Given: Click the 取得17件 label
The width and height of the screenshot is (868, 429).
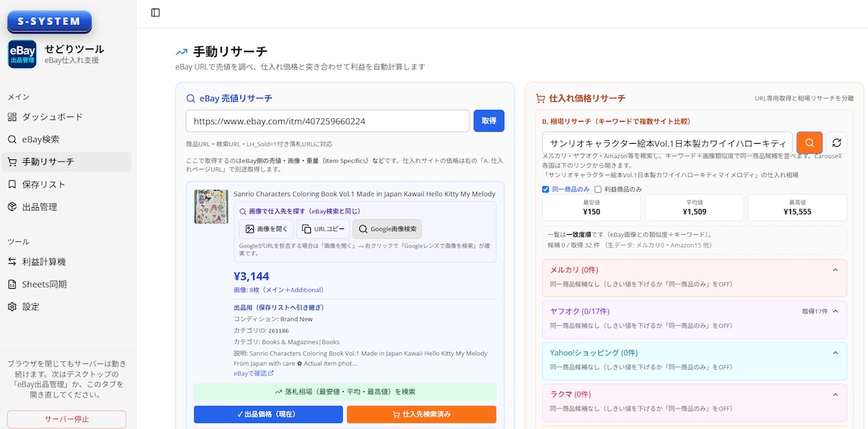Looking at the screenshot, I should coord(815,311).
